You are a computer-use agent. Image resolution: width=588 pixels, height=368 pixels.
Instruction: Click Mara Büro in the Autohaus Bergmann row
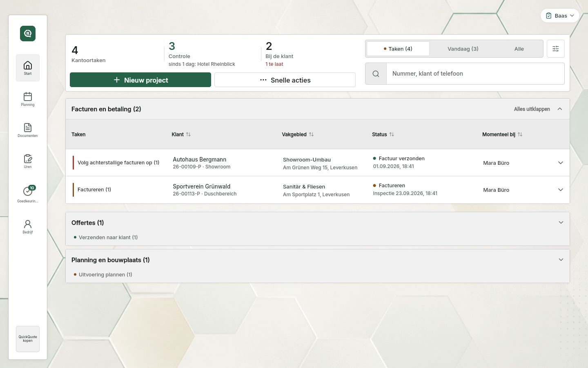496,163
